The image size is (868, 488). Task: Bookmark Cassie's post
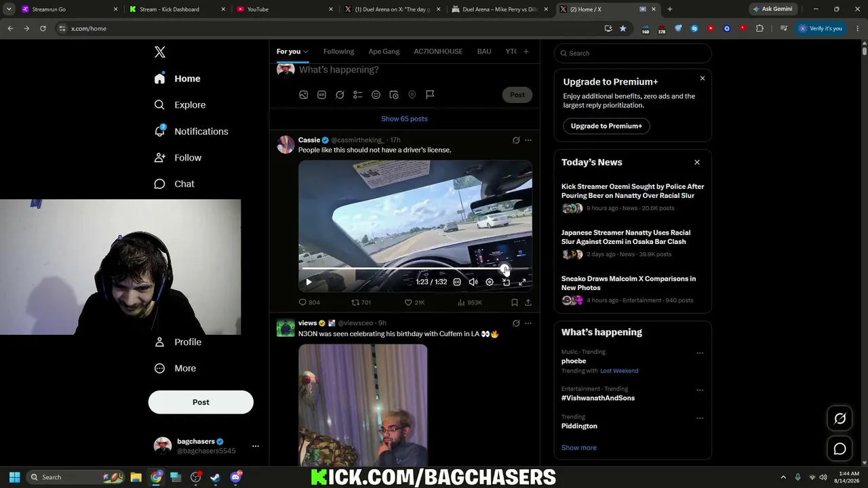tap(515, 302)
